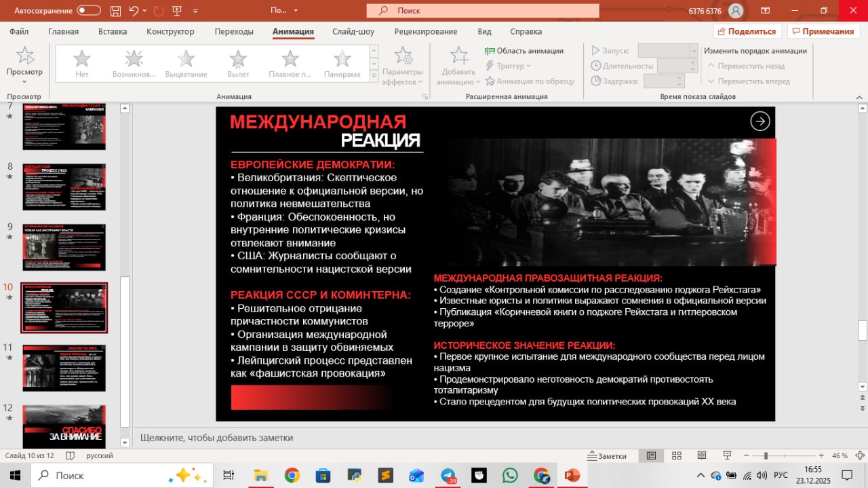Switch to the Slide Show (Слайд-шоу) tab
This screenshot has width=868, height=488.
click(x=353, y=31)
